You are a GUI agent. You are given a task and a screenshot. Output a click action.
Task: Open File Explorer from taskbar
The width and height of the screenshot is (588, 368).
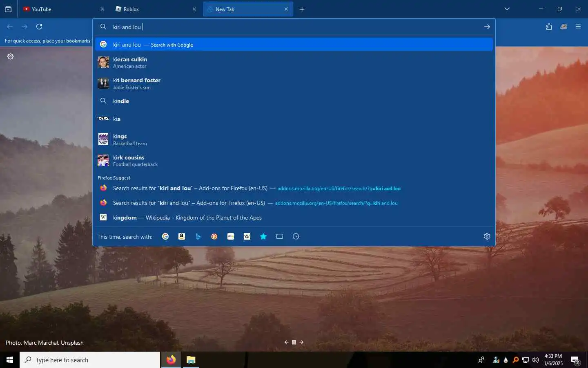[x=191, y=360]
